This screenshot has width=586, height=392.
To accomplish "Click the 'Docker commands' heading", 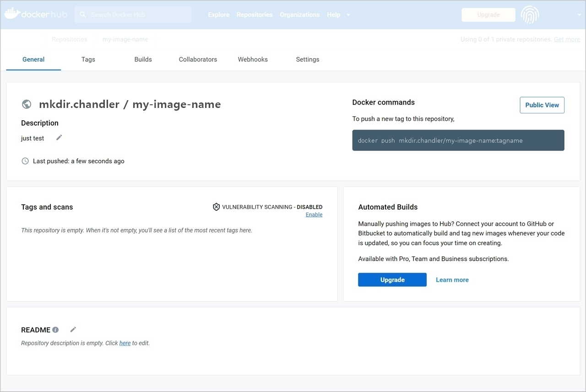I will [384, 102].
